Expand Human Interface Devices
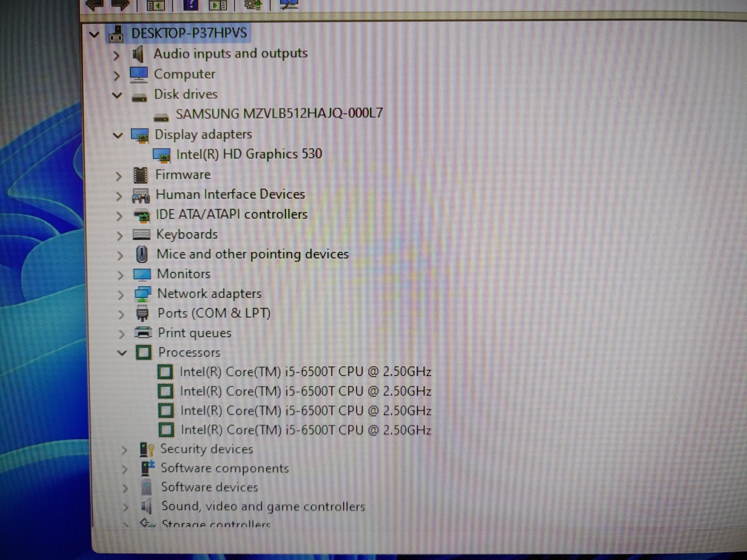 pos(119,197)
